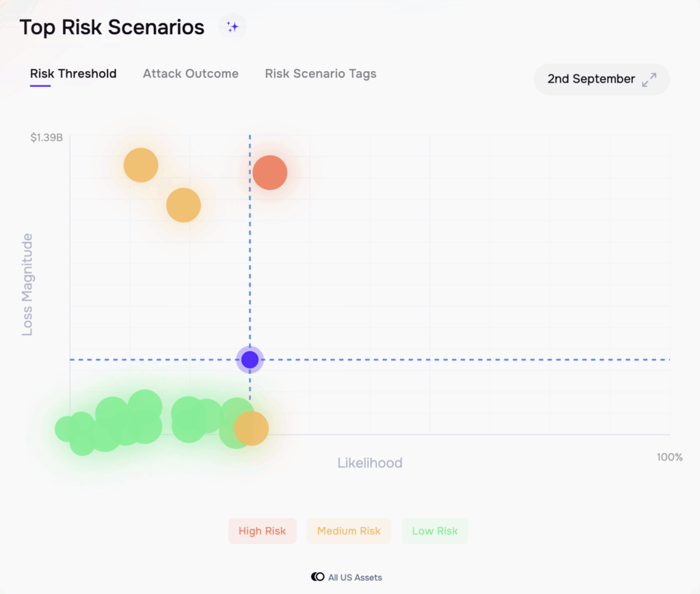
Task: Click the sparkle AI icon beside the title
Action: [x=232, y=27]
